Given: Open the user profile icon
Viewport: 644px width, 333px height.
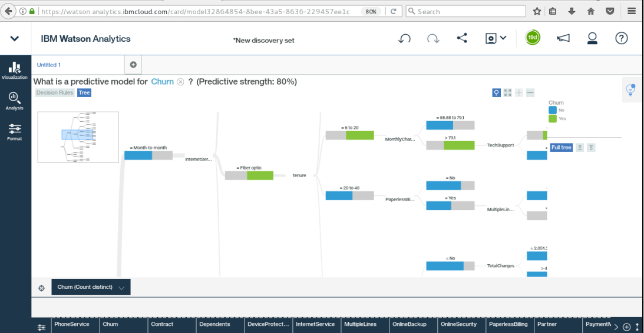Looking at the screenshot, I should pyautogui.click(x=592, y=38).
